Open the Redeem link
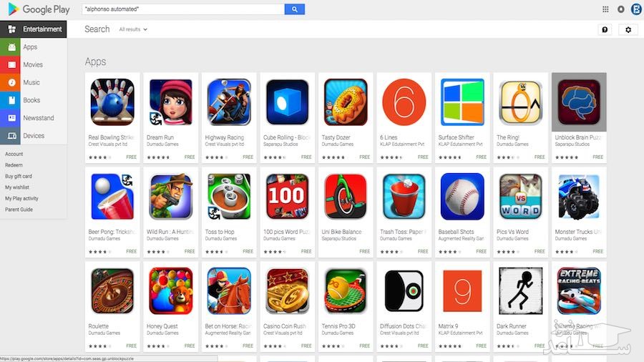Viewport: 644px width, 362px height. click(14, 165)
